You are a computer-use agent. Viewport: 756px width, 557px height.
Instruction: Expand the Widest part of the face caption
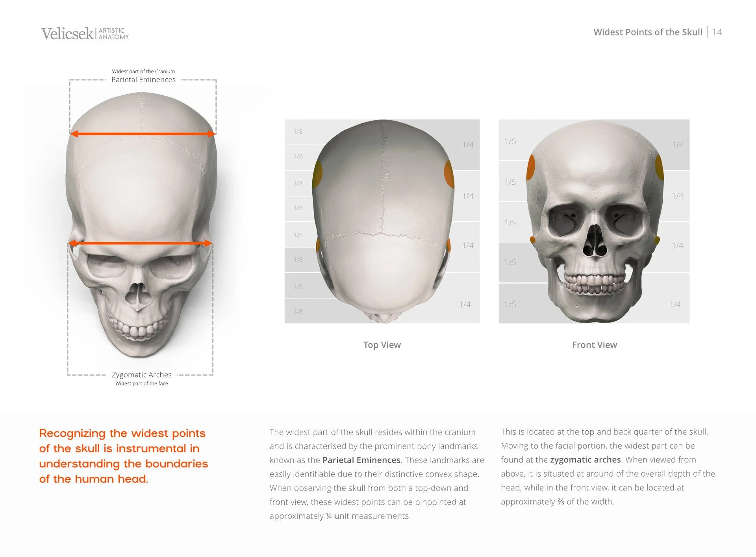tap(141, 383)
